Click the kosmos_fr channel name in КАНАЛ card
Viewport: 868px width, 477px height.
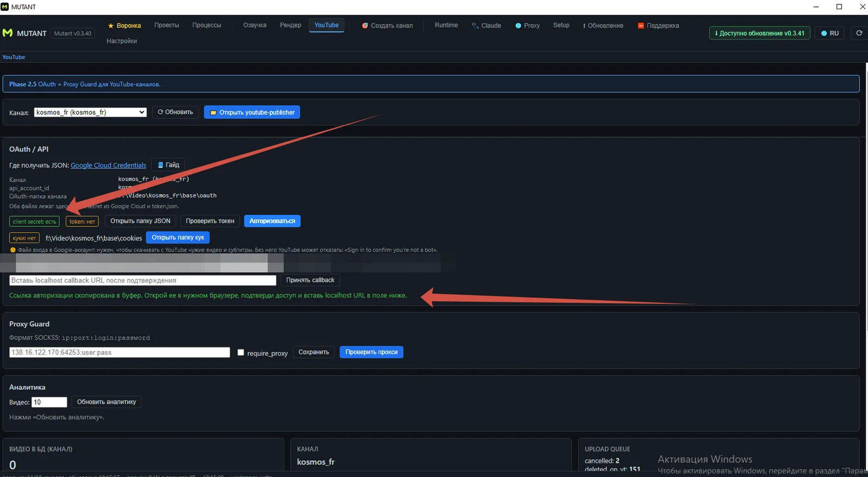(316, 462)
